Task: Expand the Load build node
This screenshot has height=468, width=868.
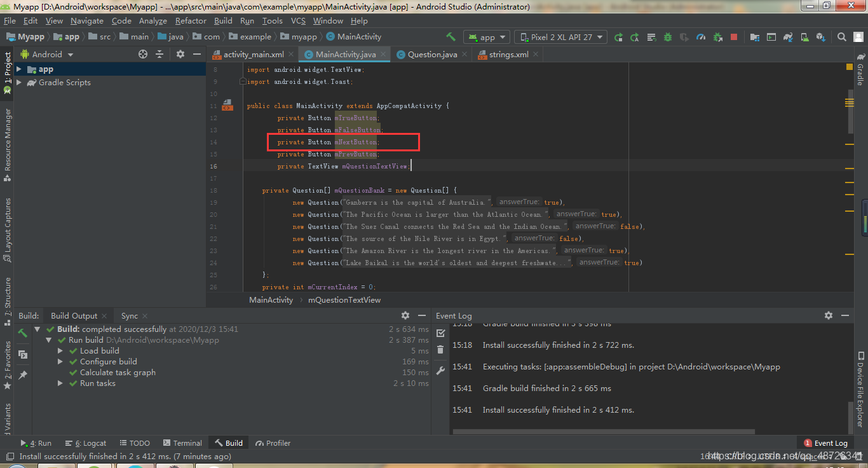Action: [60, 351]
